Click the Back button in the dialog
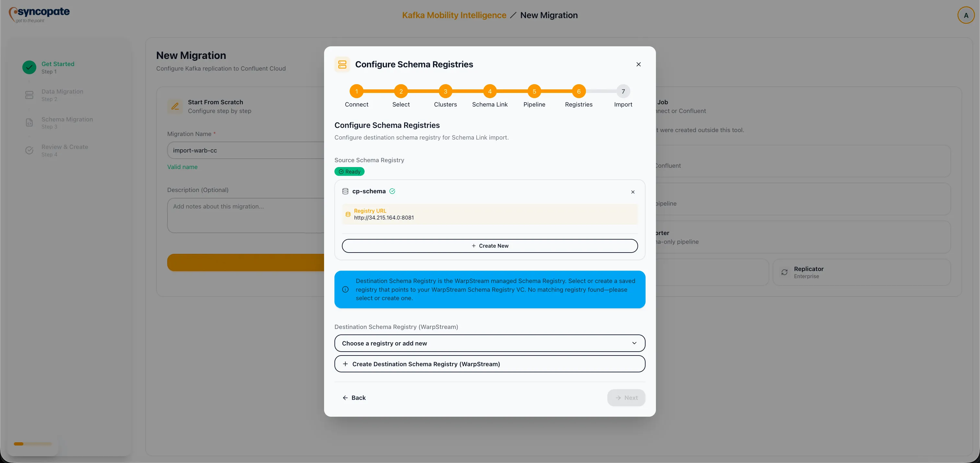This screenshot has width=980, height=463. pyautogui.click(x=354, y=398)
